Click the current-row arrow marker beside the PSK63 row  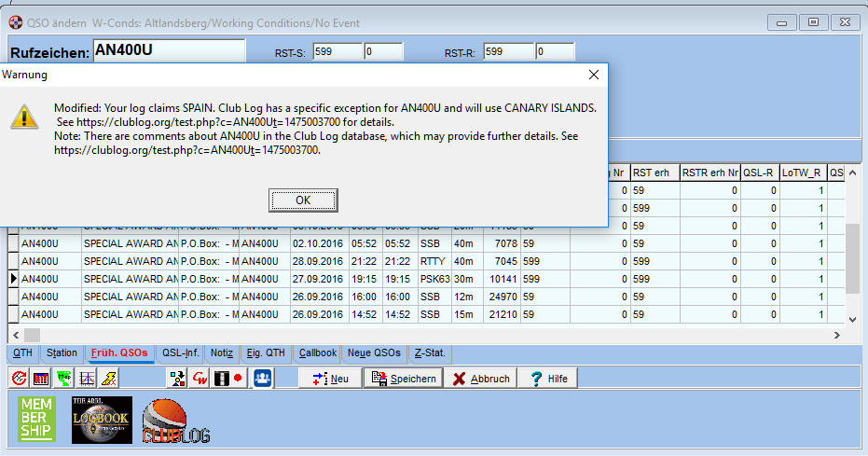pyautogui.click(x=13, y=279)
